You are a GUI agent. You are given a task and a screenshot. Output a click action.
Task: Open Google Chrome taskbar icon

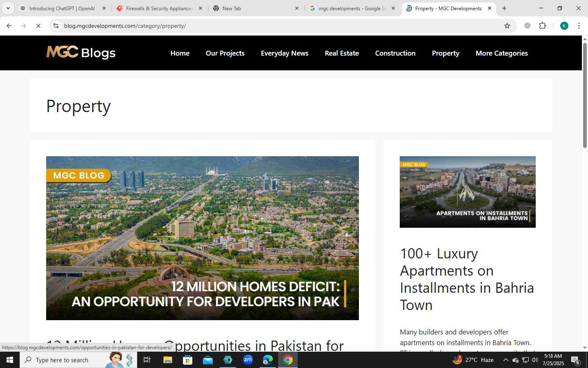(288, 360)
